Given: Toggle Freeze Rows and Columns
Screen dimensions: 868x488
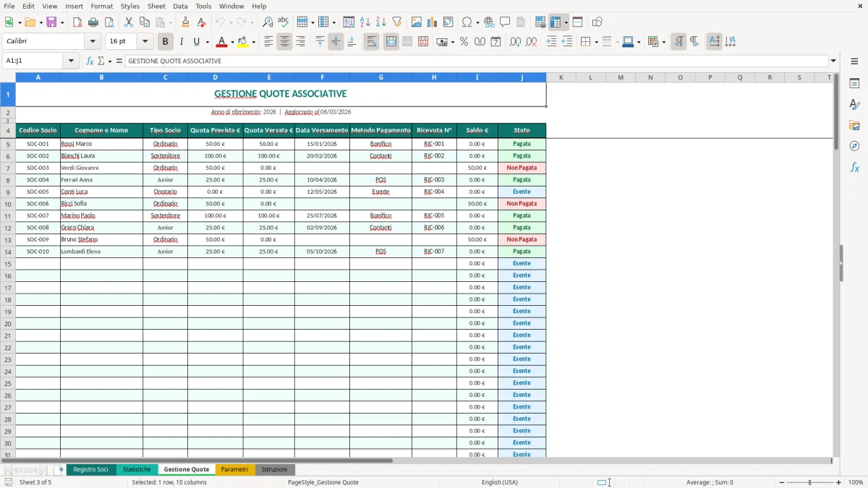Looking at the screenshot, I should [x=556, y=22].
